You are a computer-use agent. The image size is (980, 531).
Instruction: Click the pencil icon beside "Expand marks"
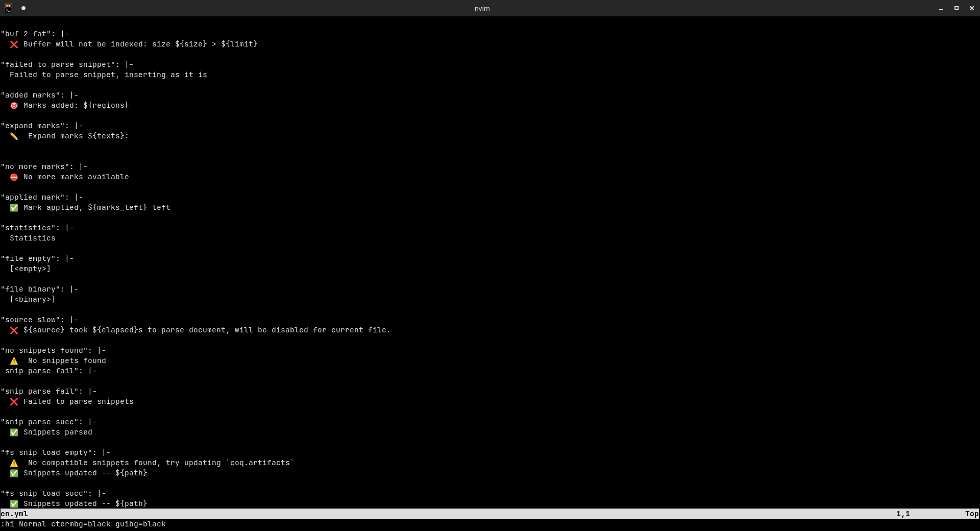14,136
